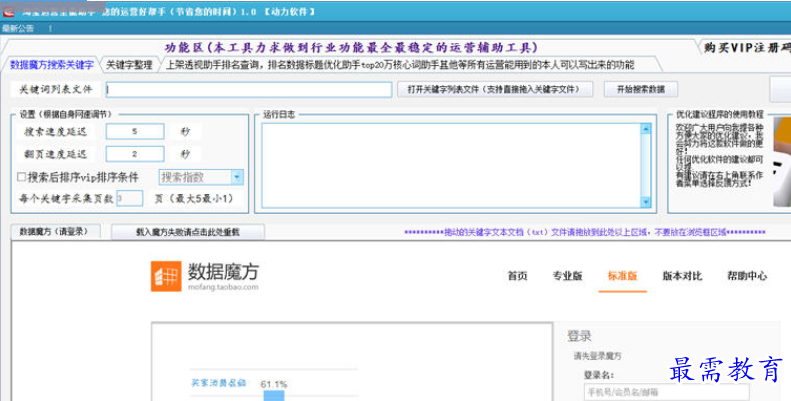Open the 上架透视助手排名查询 tab
791x401 pixels.
tap(400, 65)
